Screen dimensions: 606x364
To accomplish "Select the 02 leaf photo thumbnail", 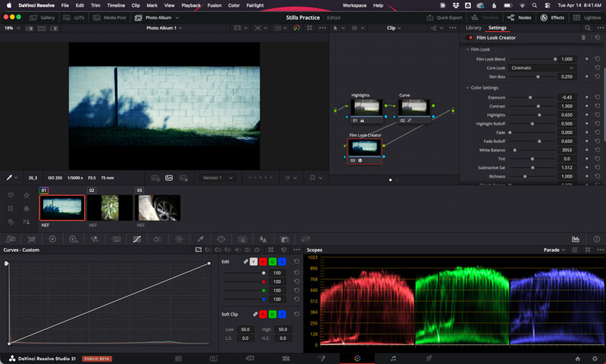I will click(110, 207).
